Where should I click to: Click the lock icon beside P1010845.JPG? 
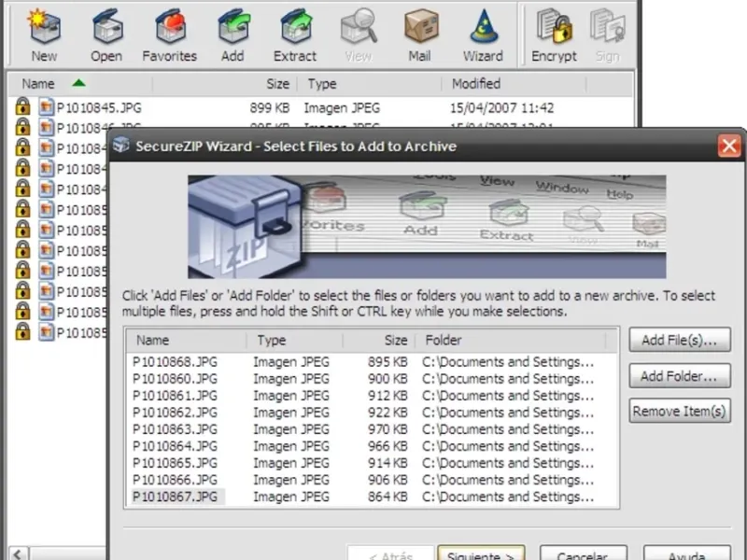[22, 106]
